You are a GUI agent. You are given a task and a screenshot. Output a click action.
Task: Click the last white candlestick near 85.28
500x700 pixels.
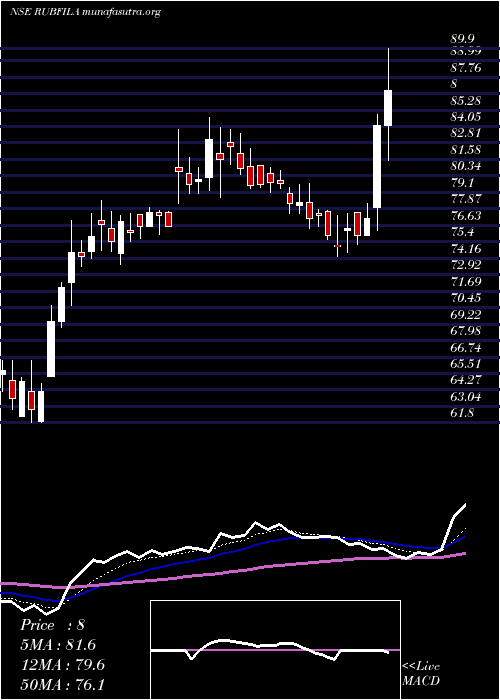(x=388, y=108)
